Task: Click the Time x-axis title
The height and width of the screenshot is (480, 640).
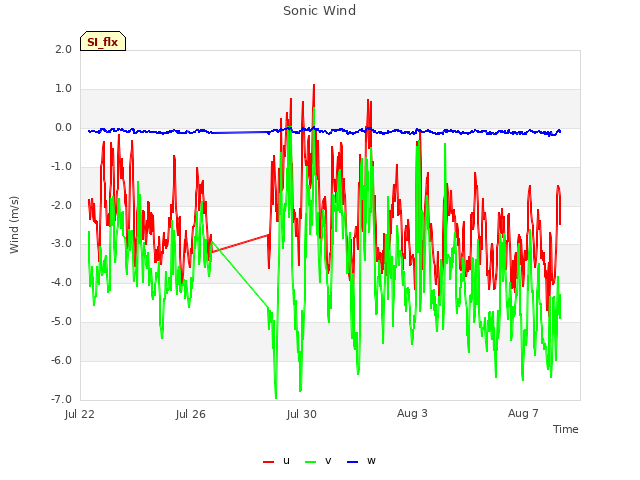Action: 565,429
